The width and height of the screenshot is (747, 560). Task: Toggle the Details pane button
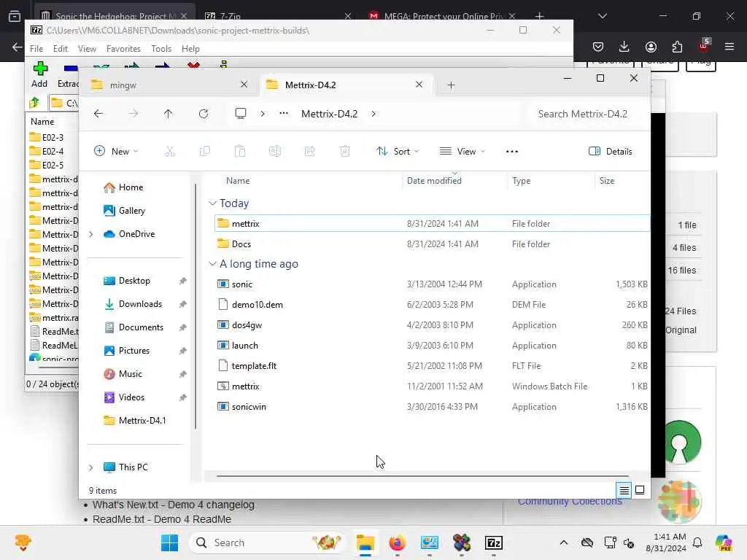coord(611,152)
